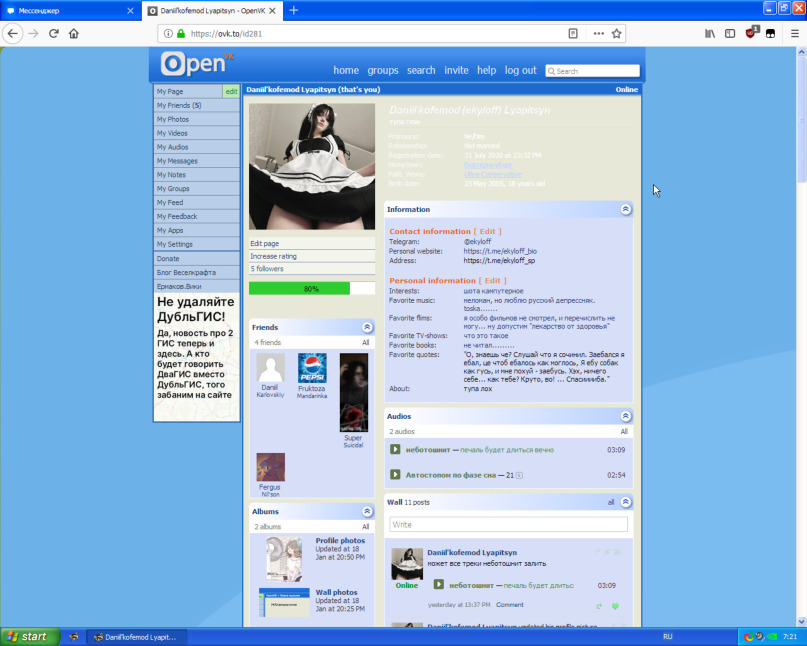Bookmark this page with star icon

point(617,33)
